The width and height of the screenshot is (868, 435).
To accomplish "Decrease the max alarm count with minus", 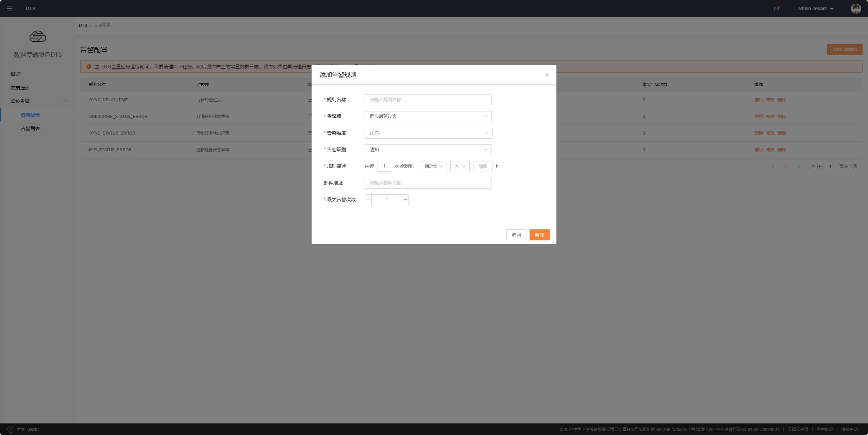I will click(x=368, y=200).
